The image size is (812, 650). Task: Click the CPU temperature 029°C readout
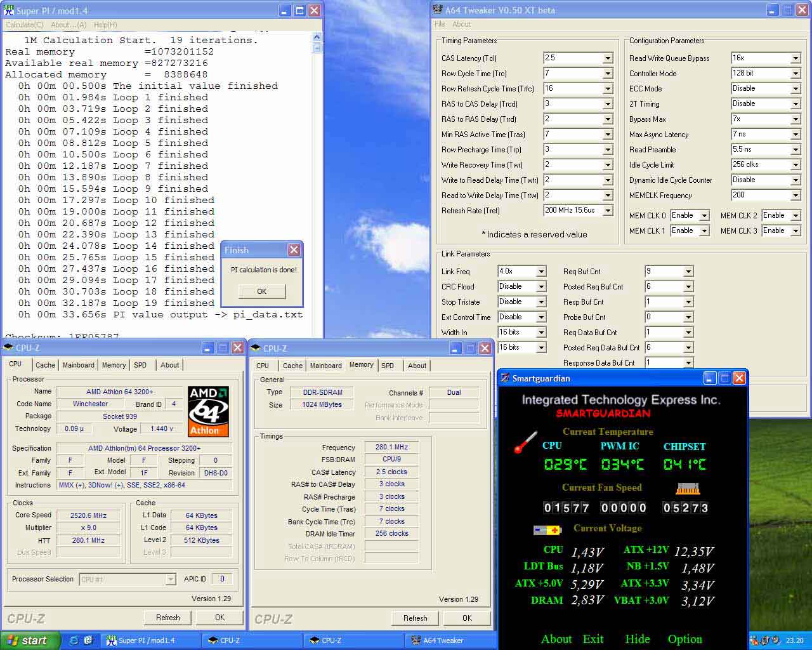[565, 464]
